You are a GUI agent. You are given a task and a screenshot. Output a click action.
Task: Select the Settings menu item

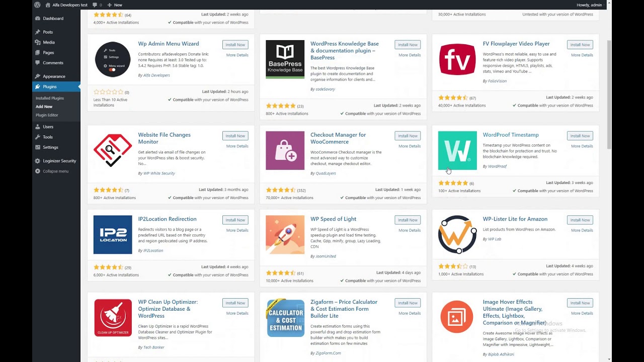pyautogui.click(x=50, y=147)
